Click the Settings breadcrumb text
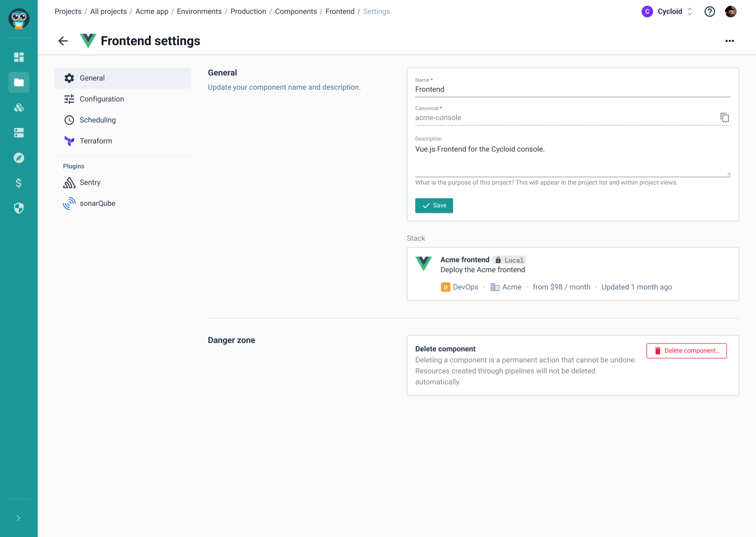Viewport: 756px width, 537px height. (377, 12)
